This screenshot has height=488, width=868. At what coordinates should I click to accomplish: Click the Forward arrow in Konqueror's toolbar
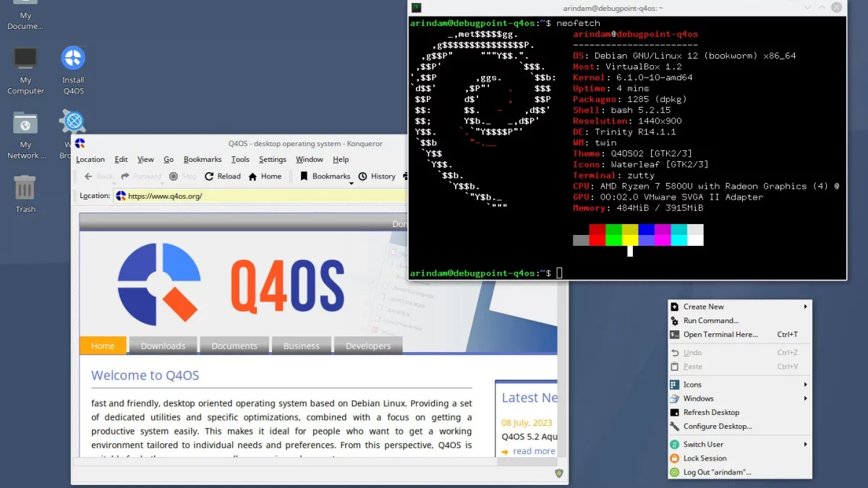coord(125,176)
